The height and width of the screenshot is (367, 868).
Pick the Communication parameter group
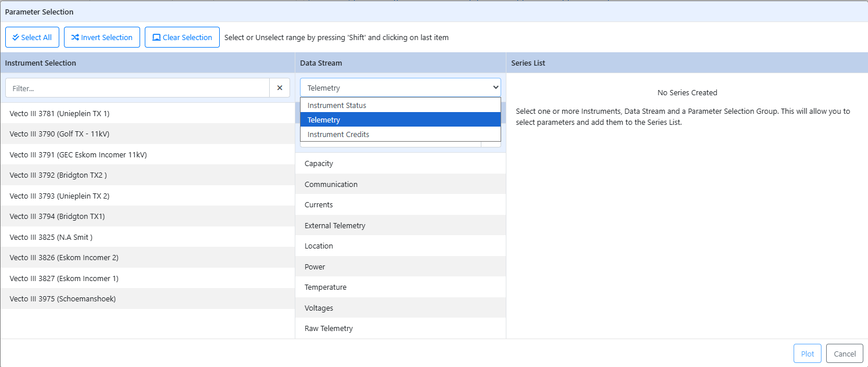click(x=401, y=184)
